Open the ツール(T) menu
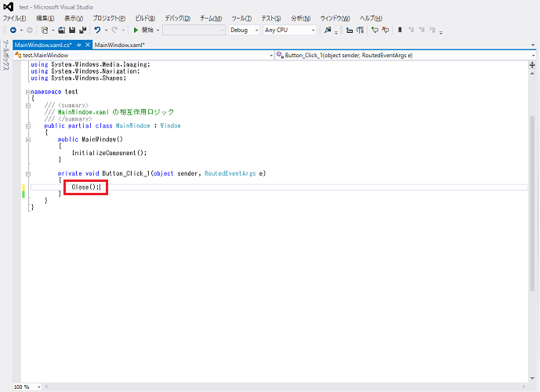The image size is (540, 392). tap(241, 18)
